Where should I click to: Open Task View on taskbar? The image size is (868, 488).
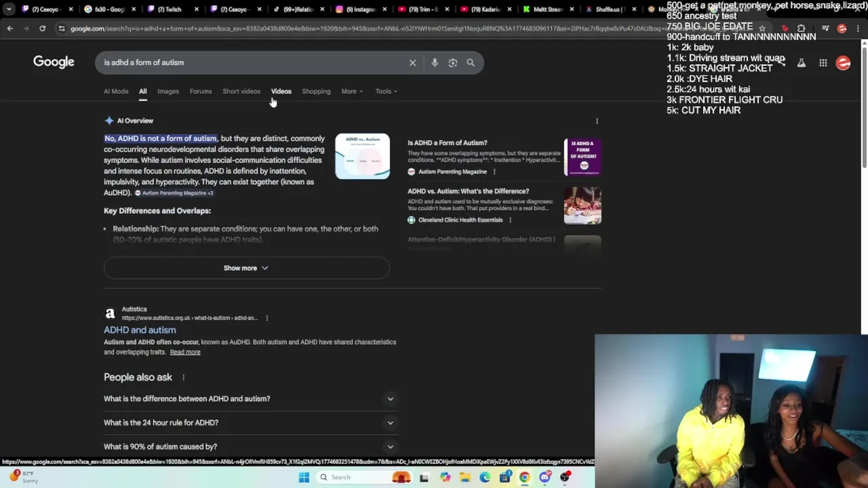coord(424,477)
